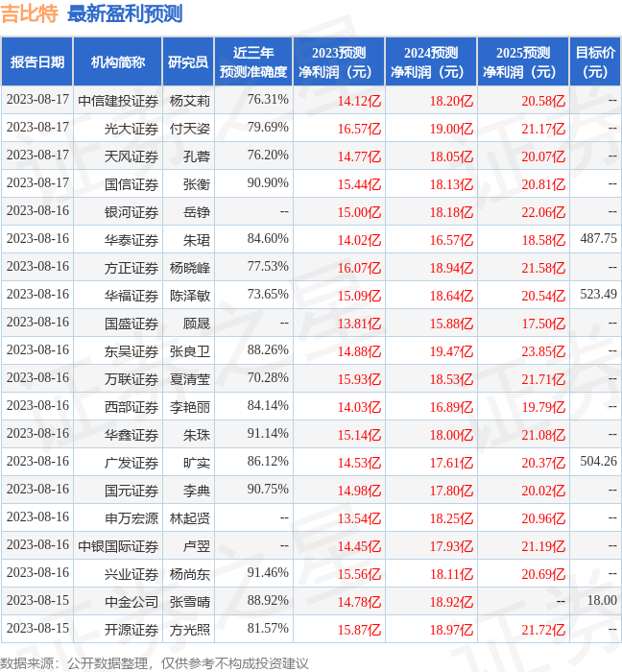This screenshot has height=672, width=622.
Task: Select the 报告日期 column header
Action: 37,62
